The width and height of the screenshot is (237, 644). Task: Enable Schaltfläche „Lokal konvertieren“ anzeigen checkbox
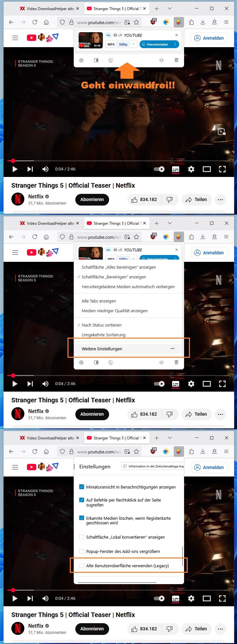[82, 537]
